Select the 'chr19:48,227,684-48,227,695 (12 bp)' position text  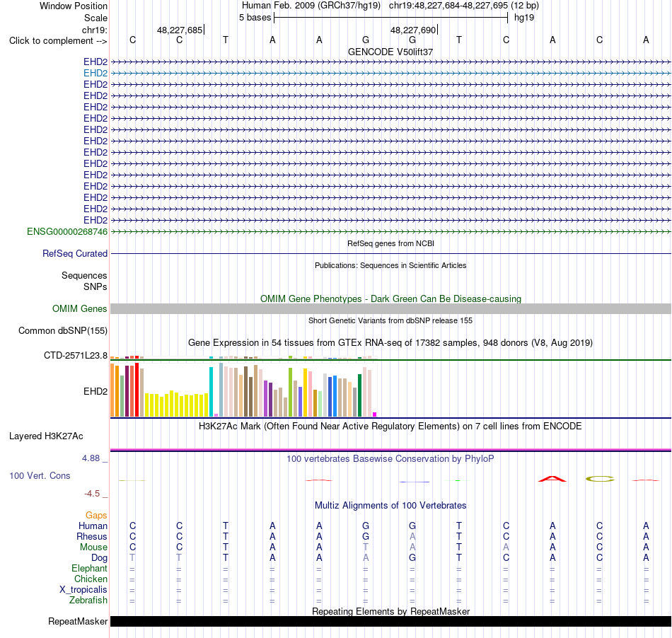tap(464, 6)
